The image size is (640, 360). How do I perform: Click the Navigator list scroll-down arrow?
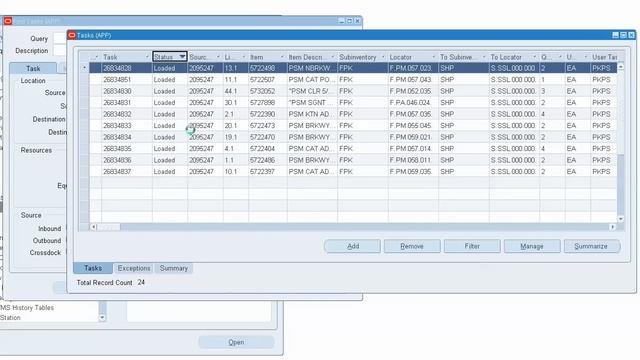tap(102, 317)
